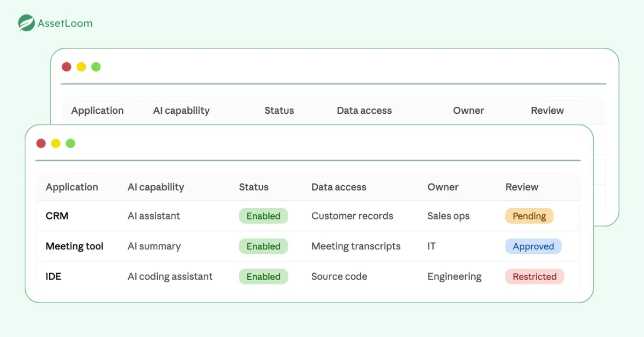Image resolution: width=644 pixels, height=337 pixels.
Task: Click Enabled badge in the IDE row
Action: (x=264, y=276)
